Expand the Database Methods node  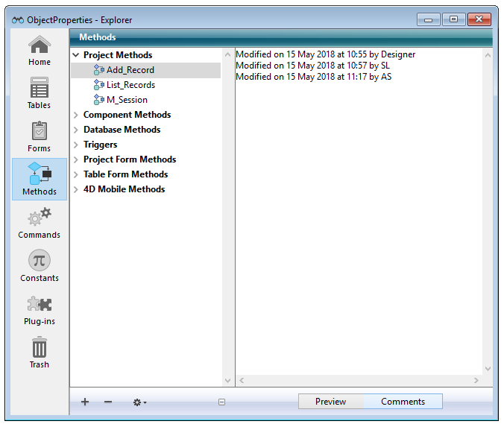click(x=76, y=130)
